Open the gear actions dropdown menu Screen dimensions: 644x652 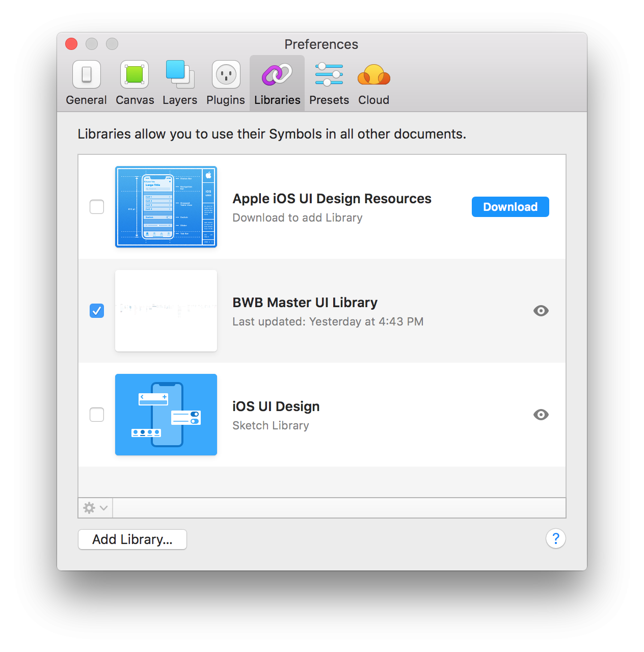point(95,508)
